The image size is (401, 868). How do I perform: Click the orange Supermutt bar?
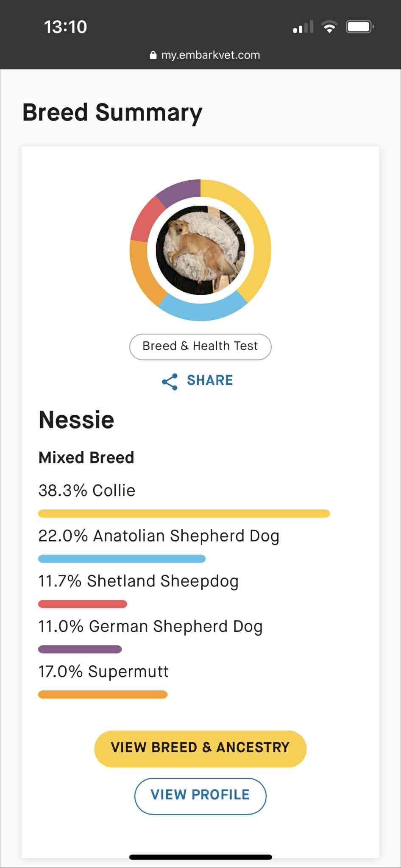click(103, 695)
